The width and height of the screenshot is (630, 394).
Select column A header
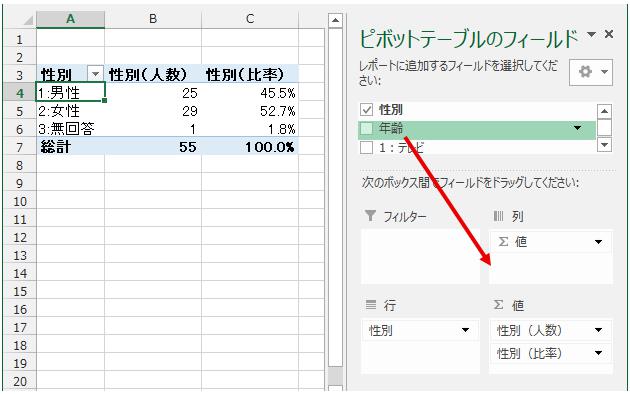pos(70,19)
